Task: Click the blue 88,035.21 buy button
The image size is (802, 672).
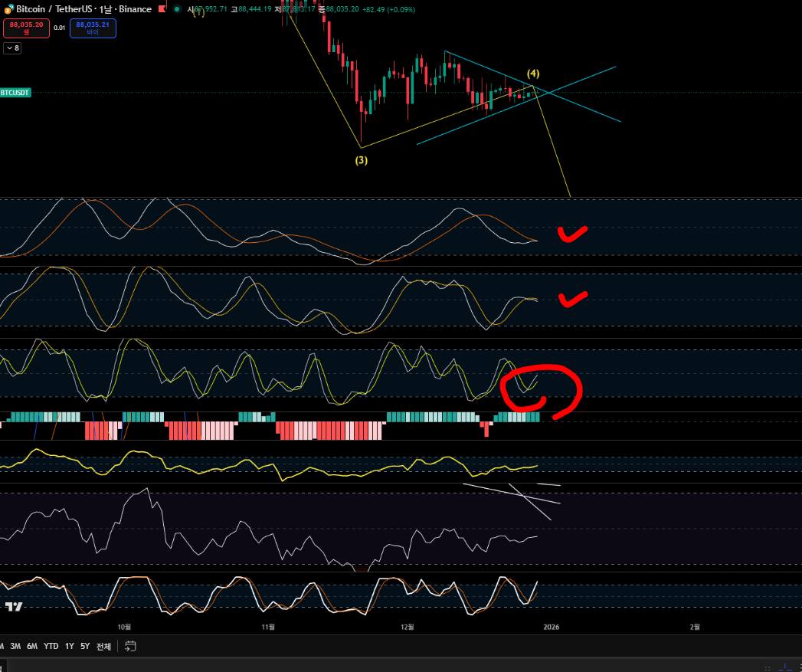Action: [x=93, y=28]
